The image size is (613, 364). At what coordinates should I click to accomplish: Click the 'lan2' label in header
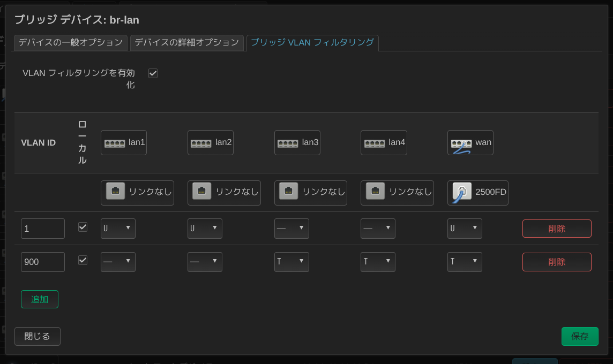point(223,142)
